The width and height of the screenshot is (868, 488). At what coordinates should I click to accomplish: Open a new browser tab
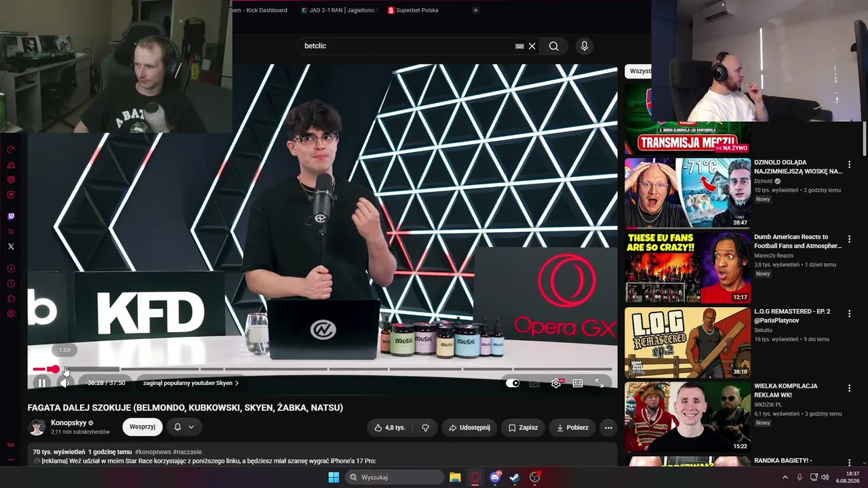(x=475, y=10)
